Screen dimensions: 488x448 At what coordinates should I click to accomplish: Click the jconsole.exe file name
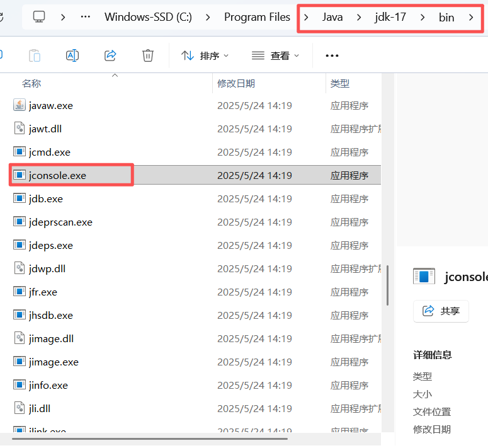pyautogui.click(x=57, y=176)
